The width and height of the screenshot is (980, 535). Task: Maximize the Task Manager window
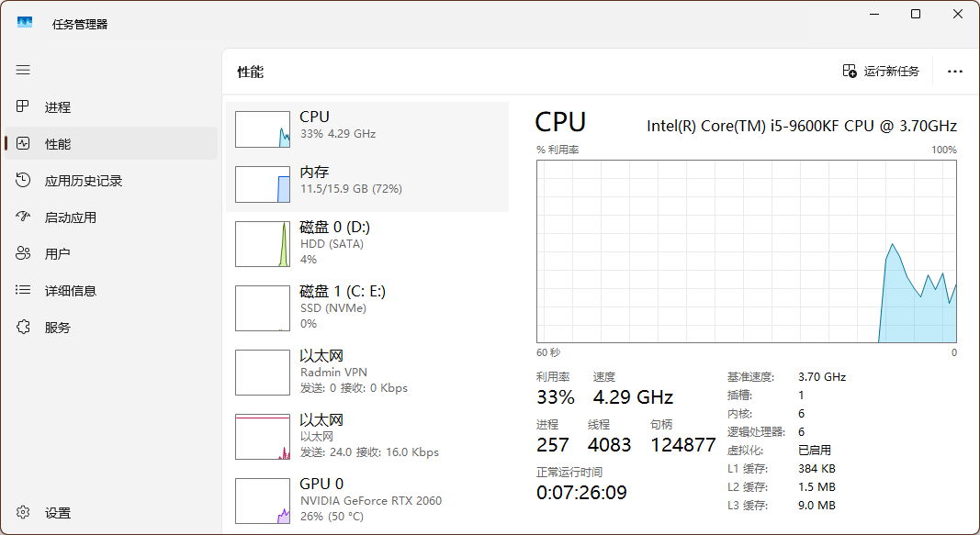[916, 15]
